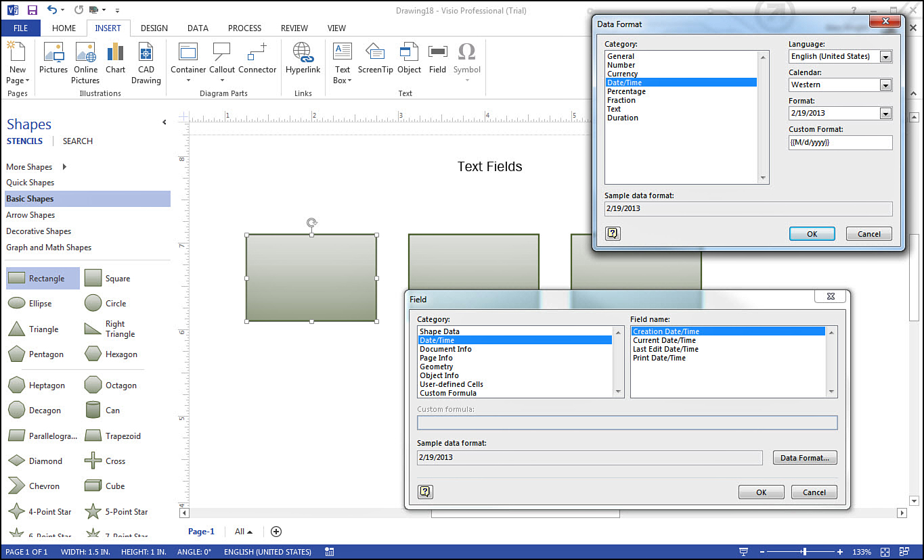Open the Calendar dropdown showing Western
The image size is (924, 560).
coord(885,85)
